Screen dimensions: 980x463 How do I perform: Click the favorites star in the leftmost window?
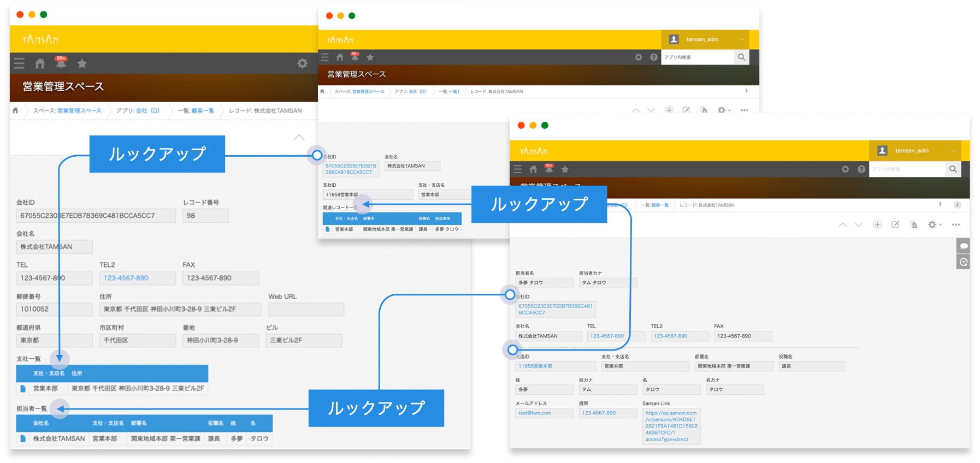tap(82, 63)
